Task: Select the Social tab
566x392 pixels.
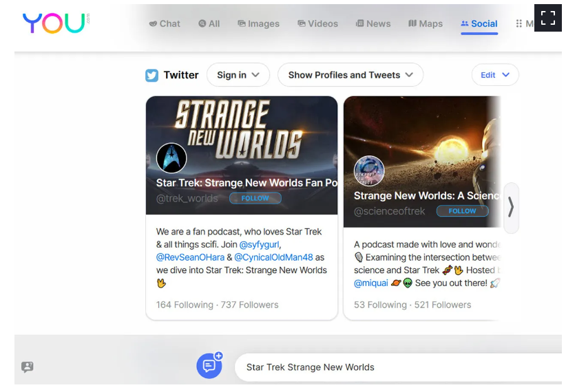Action: [479, 24]
